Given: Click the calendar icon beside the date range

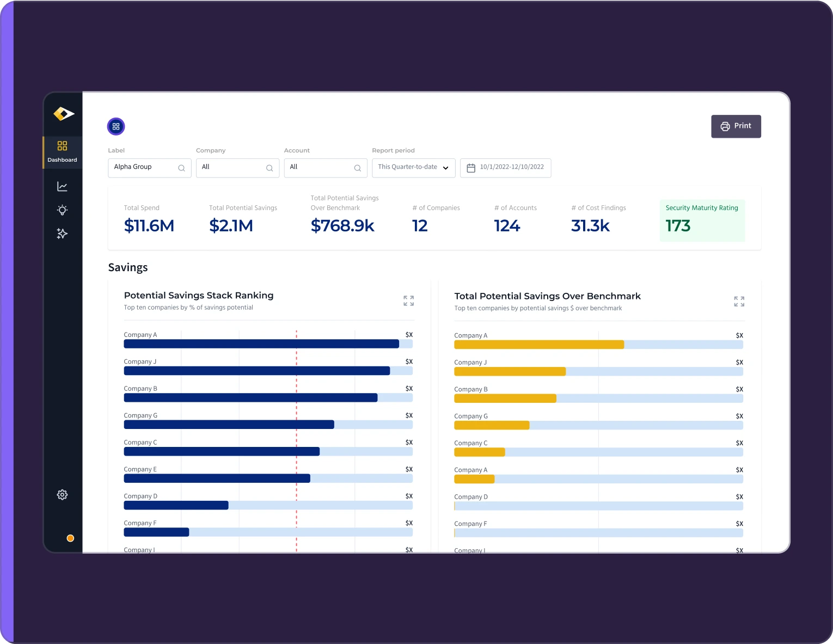Looking at the screenshot, I should click(x=471, y=168).
